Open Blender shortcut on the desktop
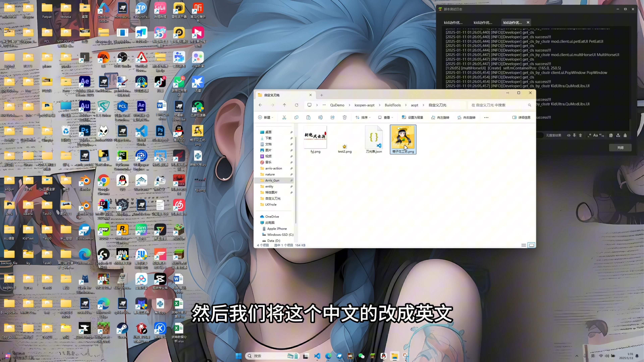Screen dimensions: 644x362 (x=85, y=183)
